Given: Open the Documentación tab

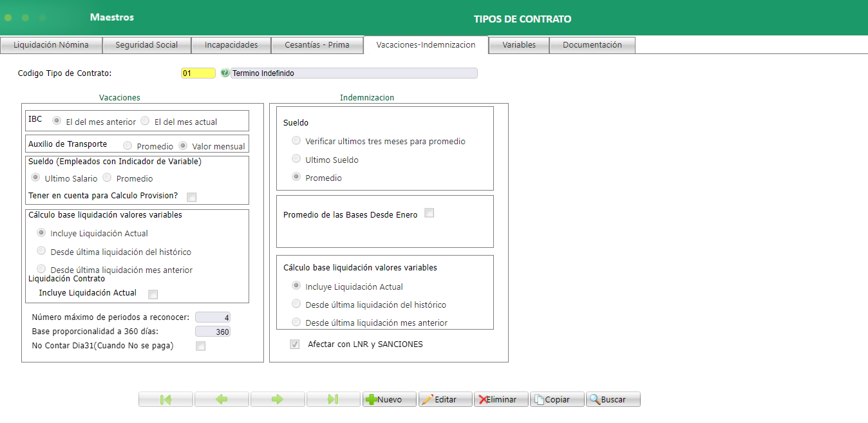Looking at the screenshot, I should coord(592,45).
